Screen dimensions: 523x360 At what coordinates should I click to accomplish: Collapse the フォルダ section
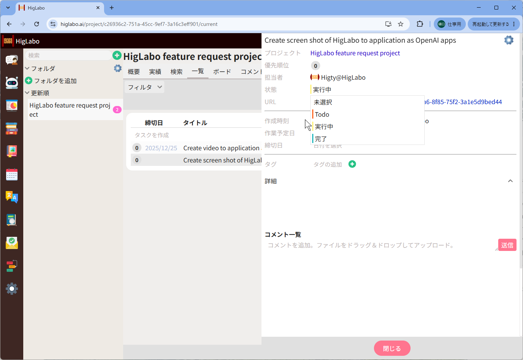pos(27,68)
